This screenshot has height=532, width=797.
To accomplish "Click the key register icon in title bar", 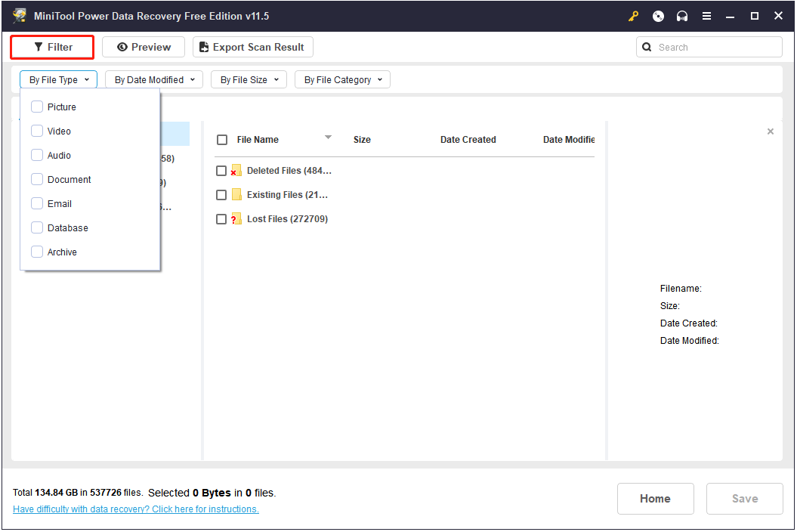I will coord(633,17).
